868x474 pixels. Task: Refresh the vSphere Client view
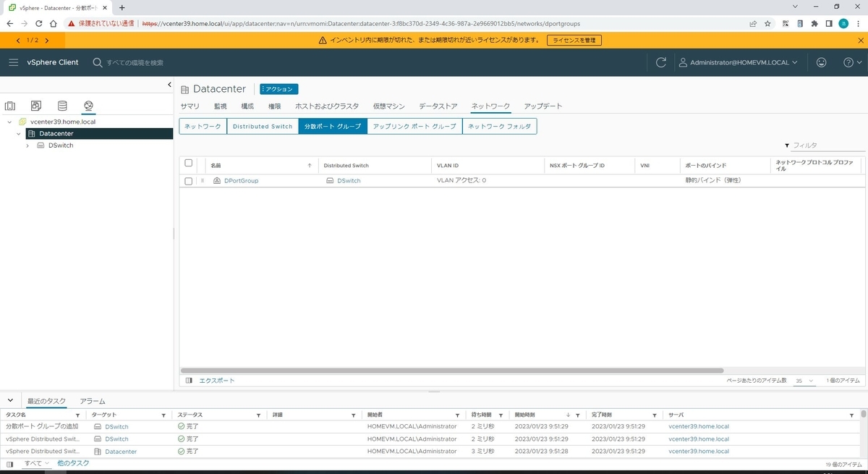[x=660, y=63]
